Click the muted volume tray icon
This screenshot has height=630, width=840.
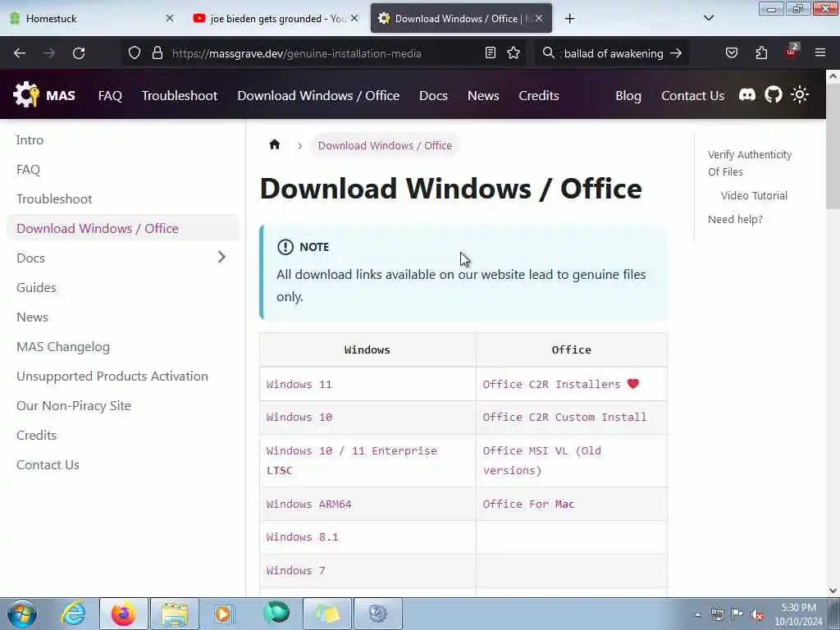757,615
